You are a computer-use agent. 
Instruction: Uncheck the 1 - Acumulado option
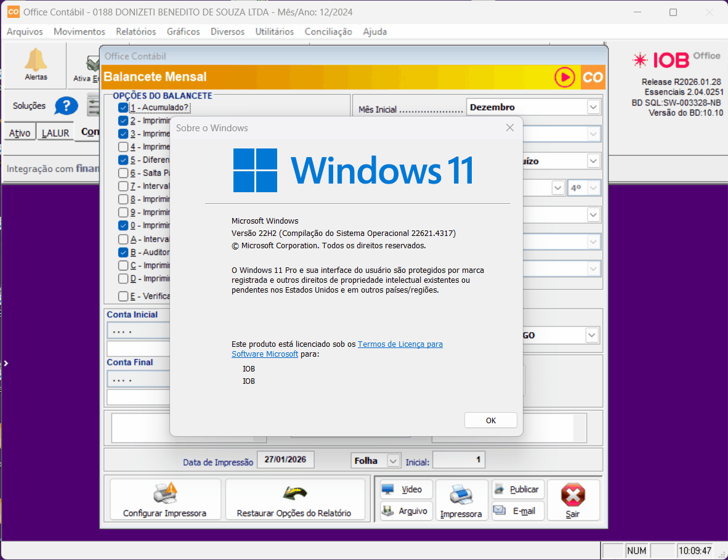(123, 107)
